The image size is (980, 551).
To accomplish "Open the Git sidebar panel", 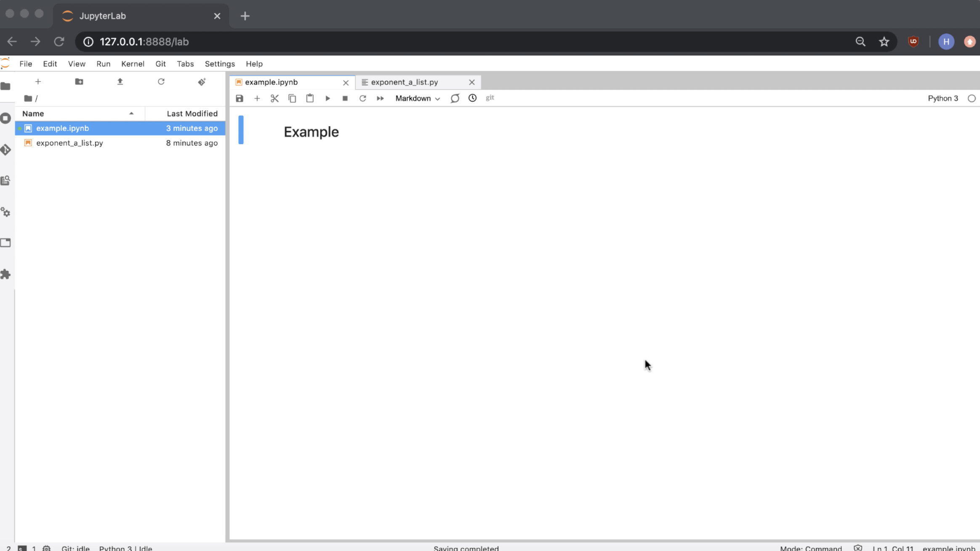I will click(6, 150).
